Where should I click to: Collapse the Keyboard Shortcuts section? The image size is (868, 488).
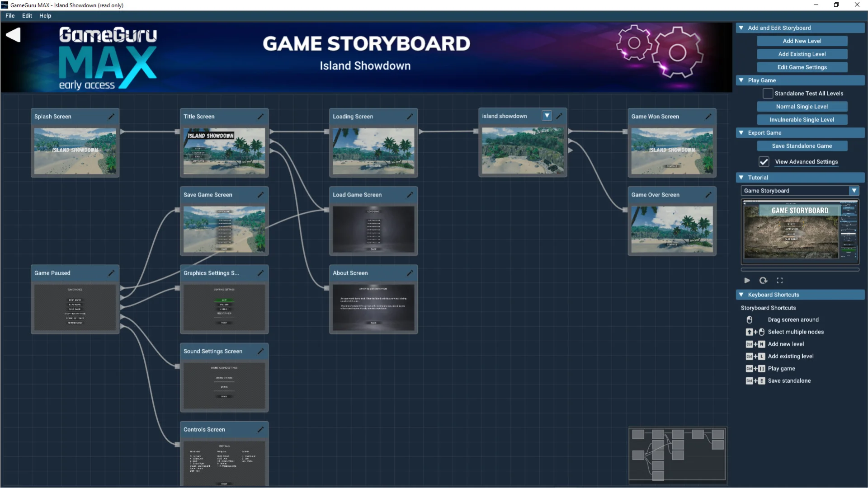coord(741,295)
